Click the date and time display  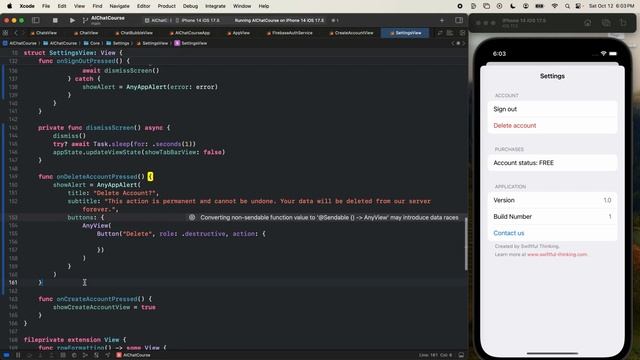(x=611, y=6)
